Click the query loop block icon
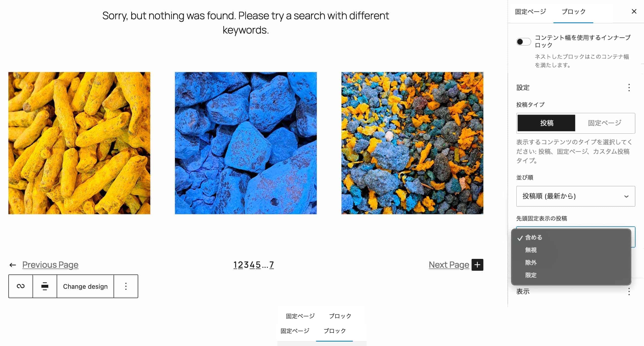The image size is (644, 346). tap(20, 286)
